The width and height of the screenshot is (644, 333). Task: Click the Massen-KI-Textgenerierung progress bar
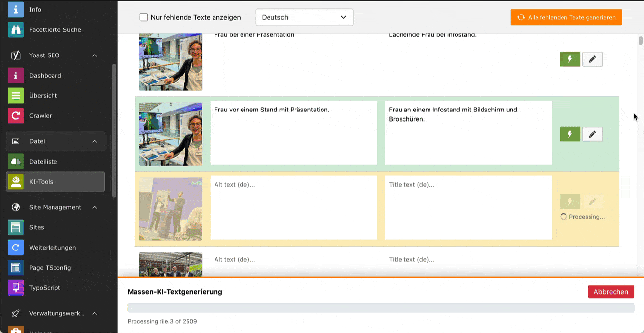click(381, 307)
